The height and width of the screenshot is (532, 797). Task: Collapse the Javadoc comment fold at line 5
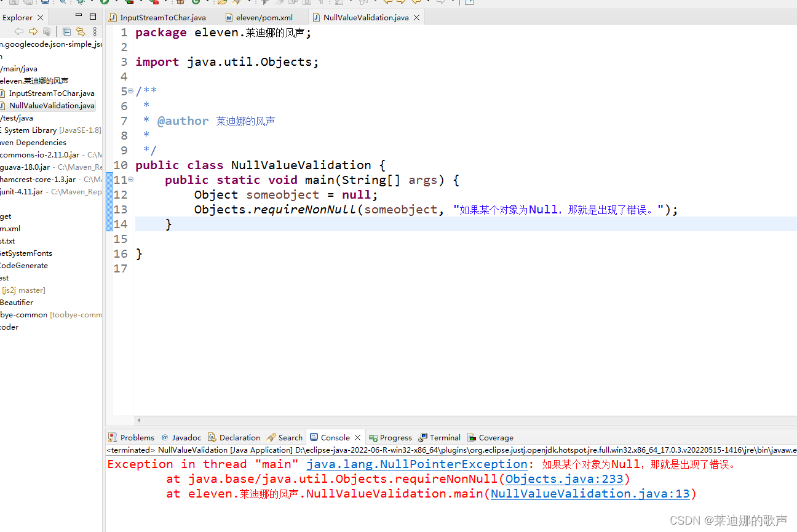coord(129,91)
